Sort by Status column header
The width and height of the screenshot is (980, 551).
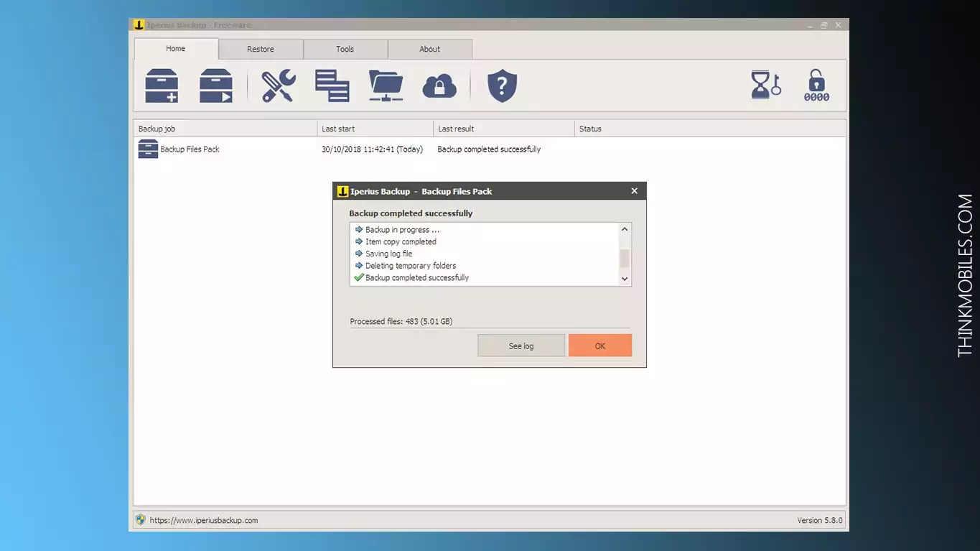[x=710, y=129]
